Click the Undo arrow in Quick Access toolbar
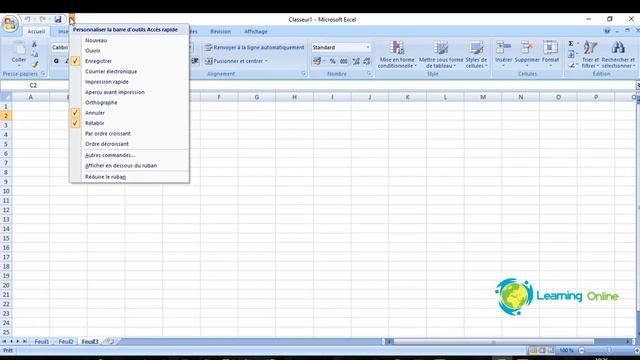 (27, 19)
